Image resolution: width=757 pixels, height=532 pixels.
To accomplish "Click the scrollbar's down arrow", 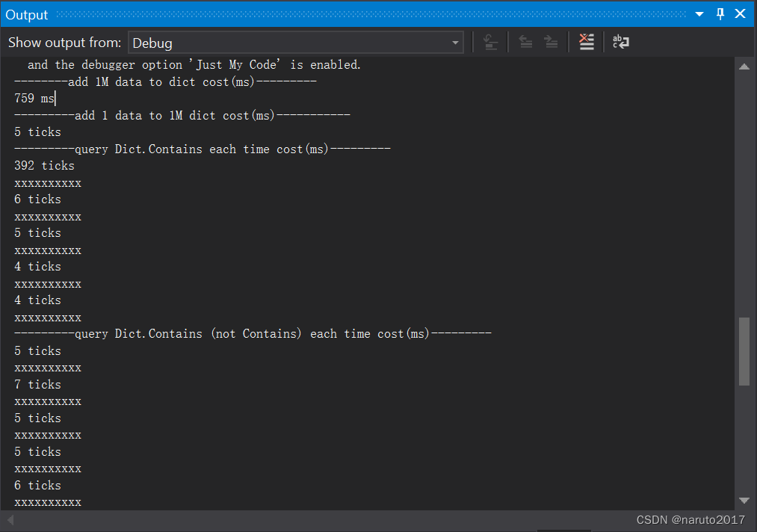I will [x=744, y=499].
